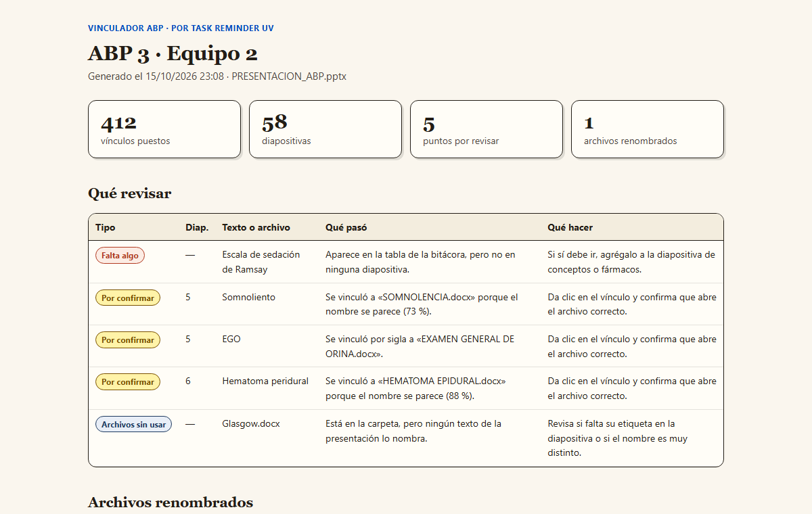Click the "1 archivos renombrados" stat card
Viewport: 812px width, 514px height.
(648, 129)
